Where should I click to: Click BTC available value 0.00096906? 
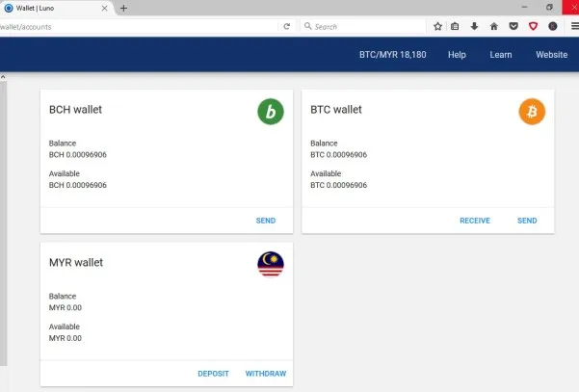(x=338, y=185)
